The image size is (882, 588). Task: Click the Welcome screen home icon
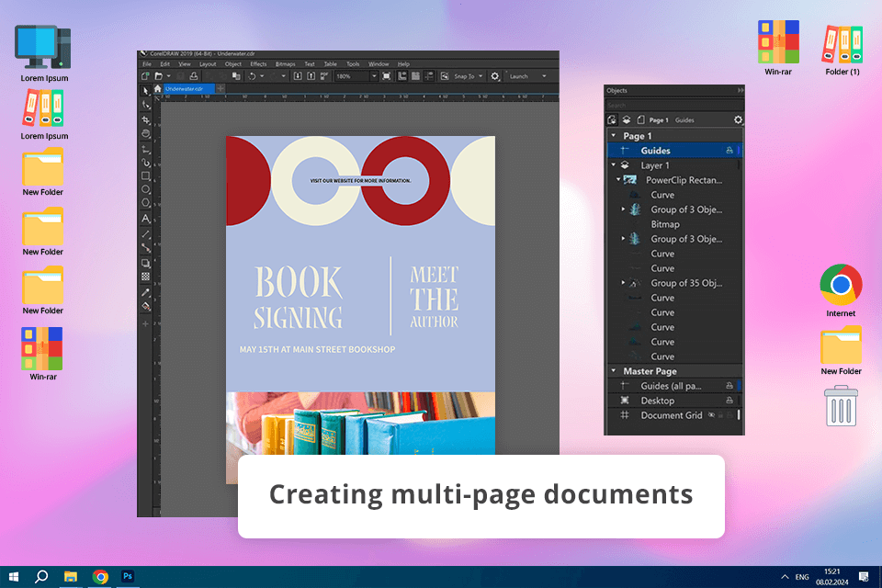tap(157, 89)
